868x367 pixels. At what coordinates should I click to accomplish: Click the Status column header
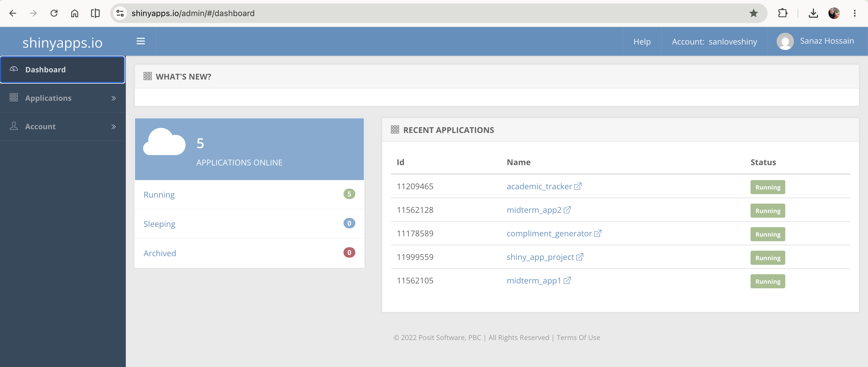[763, 162]
